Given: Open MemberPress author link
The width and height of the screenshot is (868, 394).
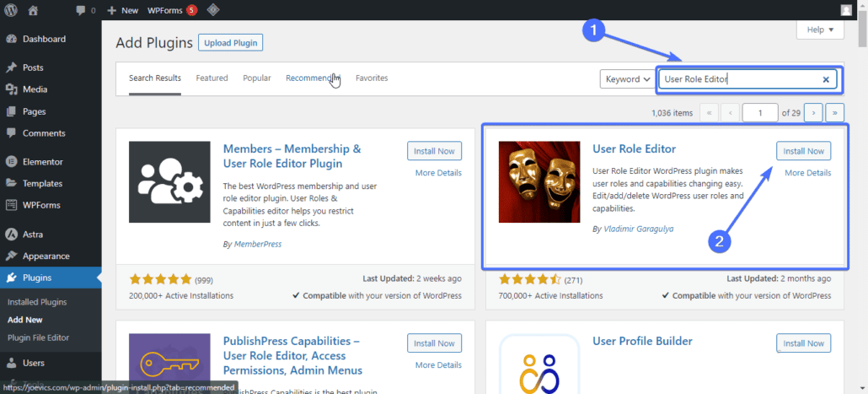Looking at the screenshot, I should point(258,244).
